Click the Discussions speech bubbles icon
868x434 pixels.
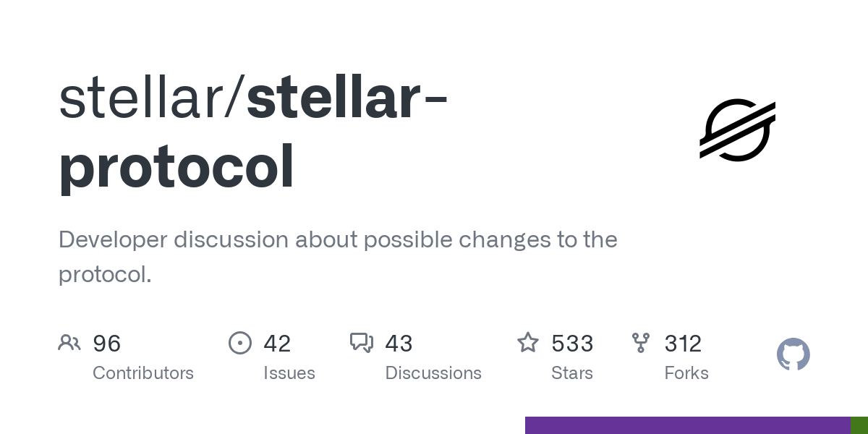361,343
